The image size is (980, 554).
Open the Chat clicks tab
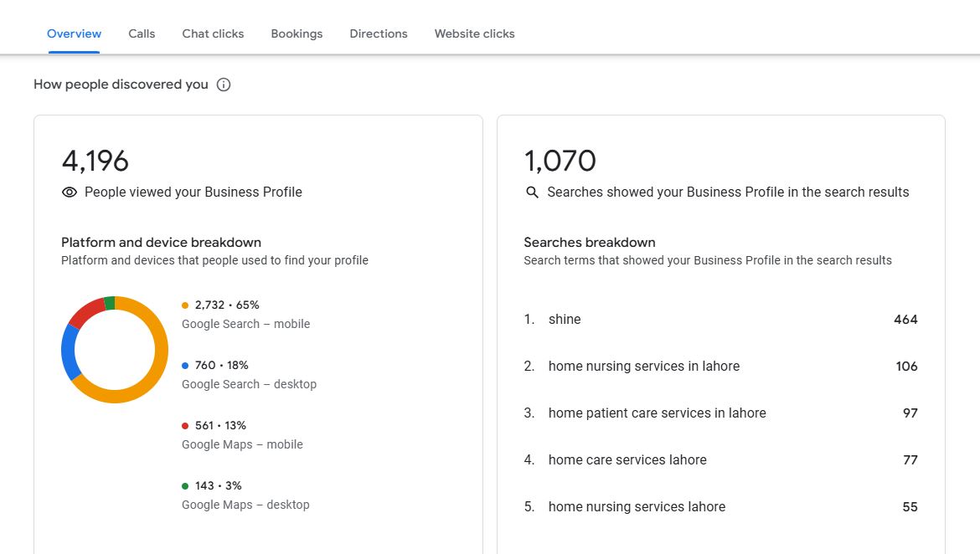click(213, 34)
